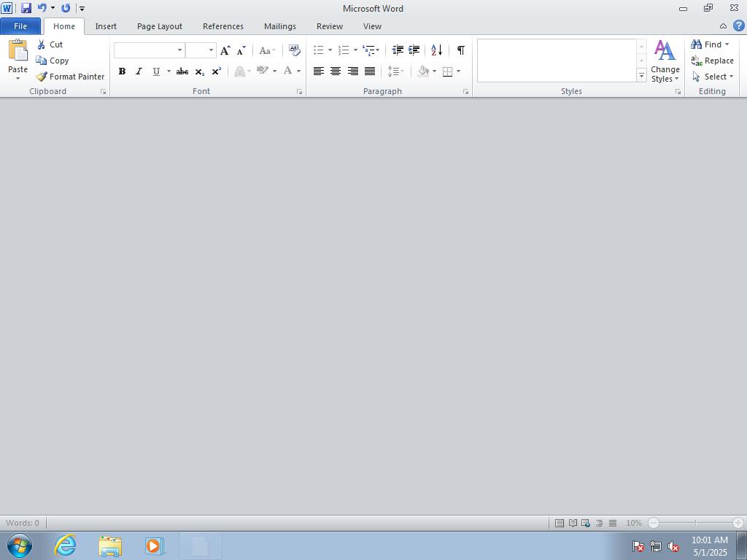Switch to Web Layout view icon

tap(586, 523)
